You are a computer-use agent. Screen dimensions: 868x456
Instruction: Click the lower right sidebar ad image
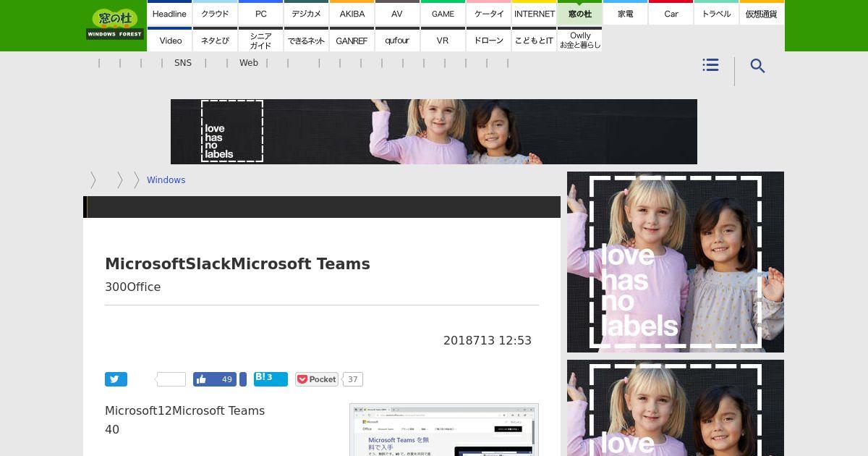pos(676,408)
